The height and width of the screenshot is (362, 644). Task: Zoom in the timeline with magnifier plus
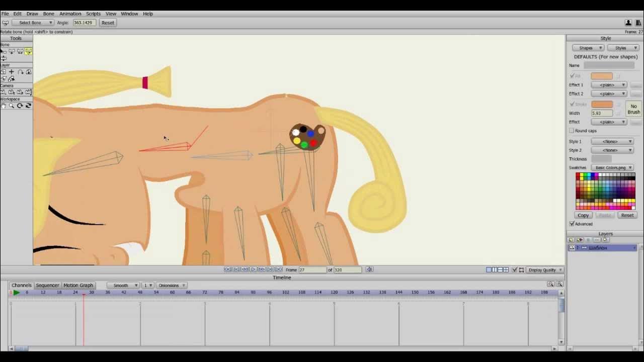pos(550,284)
